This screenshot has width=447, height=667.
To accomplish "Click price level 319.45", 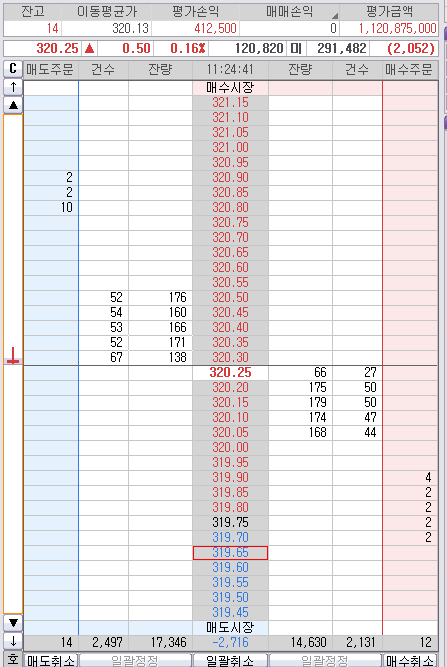I will [x=230, y=613].
